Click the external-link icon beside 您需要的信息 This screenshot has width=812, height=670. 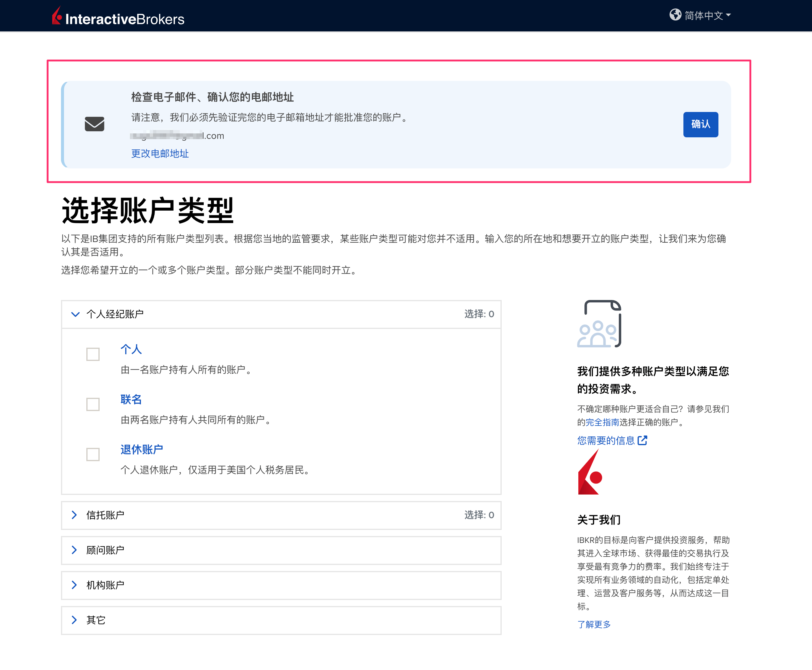click(643, 440)
